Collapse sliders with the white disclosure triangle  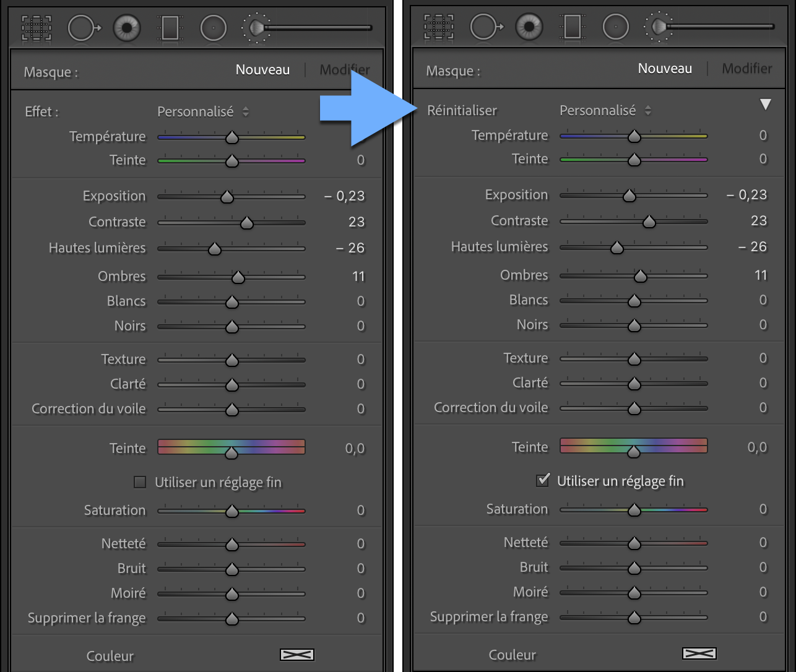pos(766,105)
